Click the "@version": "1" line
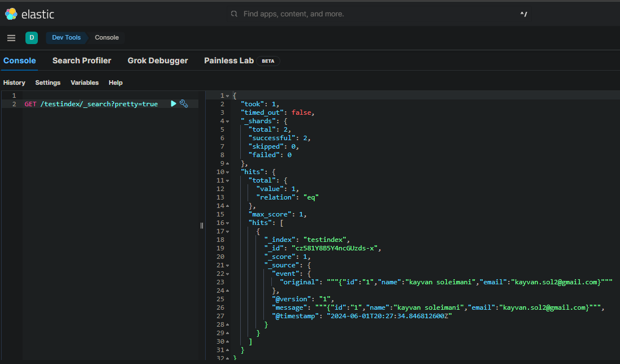The height and width of the screenshot is (364, 620). pyautogui.click(x=303, y=299)
